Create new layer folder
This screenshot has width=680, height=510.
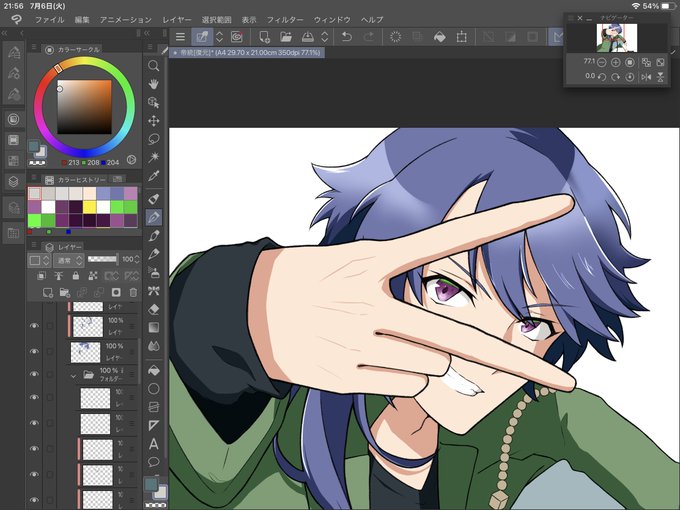65,292
